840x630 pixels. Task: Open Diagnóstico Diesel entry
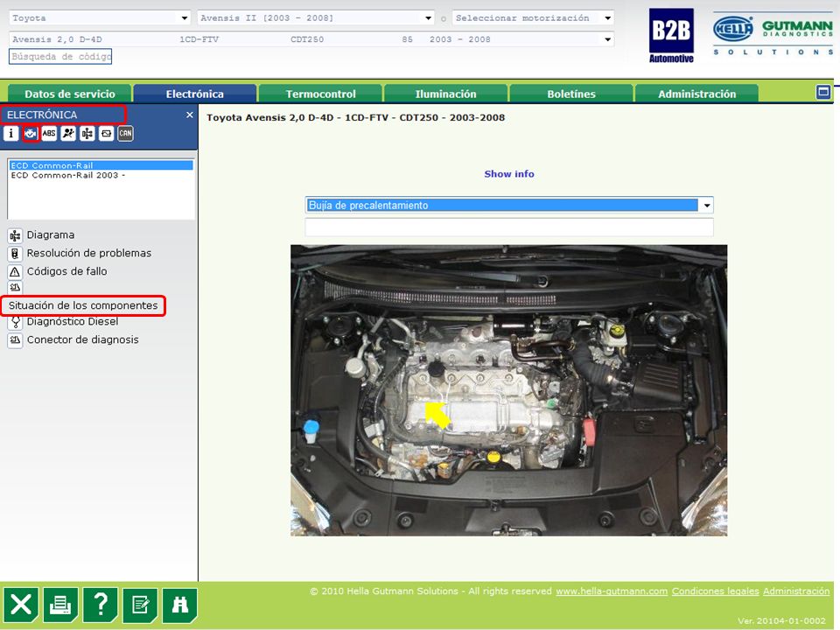pos(73,321)
